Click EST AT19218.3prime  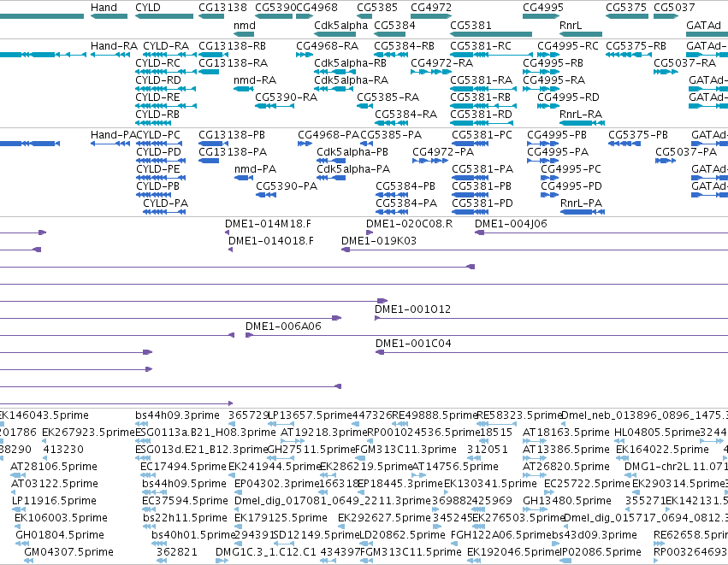(324, 433)
